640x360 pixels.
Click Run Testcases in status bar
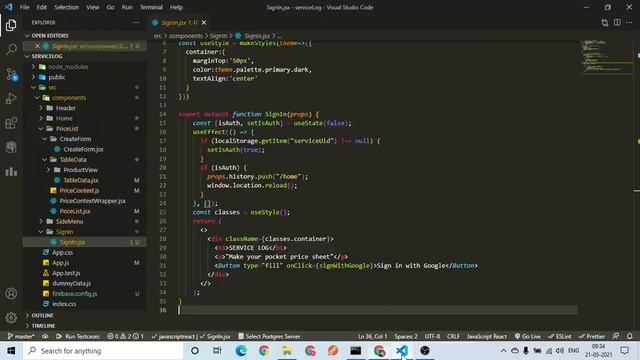(78, 336)
